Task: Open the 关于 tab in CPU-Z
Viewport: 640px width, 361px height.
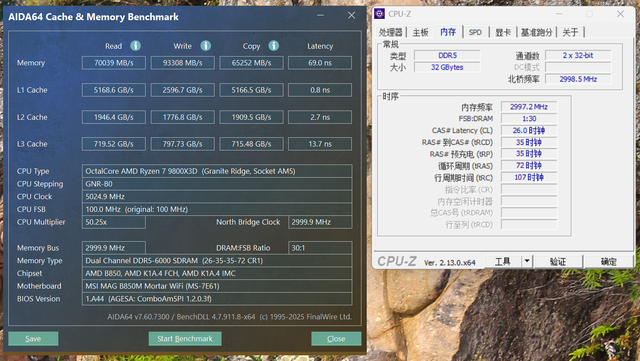Action: point(570,32)
